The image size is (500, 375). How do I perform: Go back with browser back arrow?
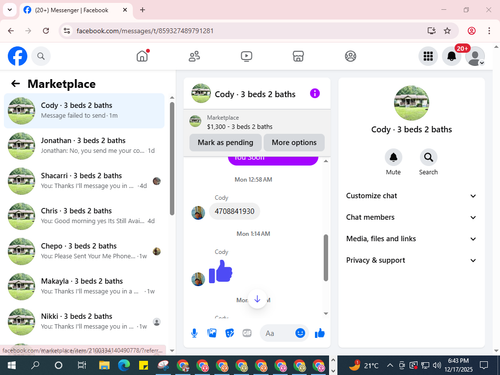point(11,31)
